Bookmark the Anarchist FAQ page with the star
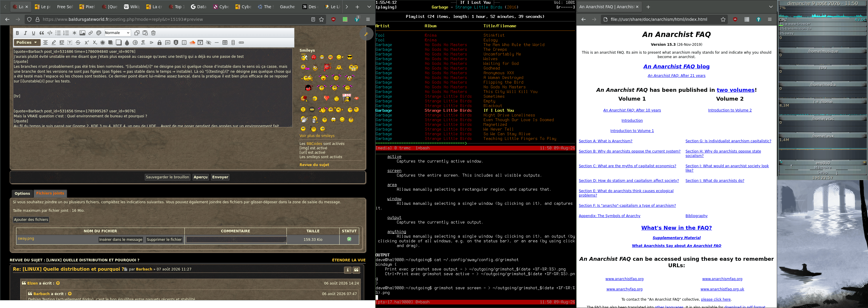 (x=723, y=20)
